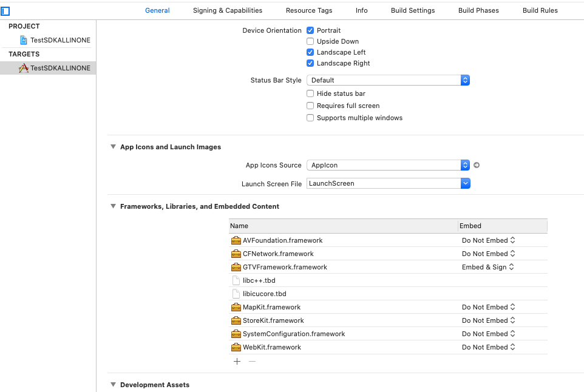Change embed option for CFNetwork.framework
This screenshot has height=392, width=584.
488,254
